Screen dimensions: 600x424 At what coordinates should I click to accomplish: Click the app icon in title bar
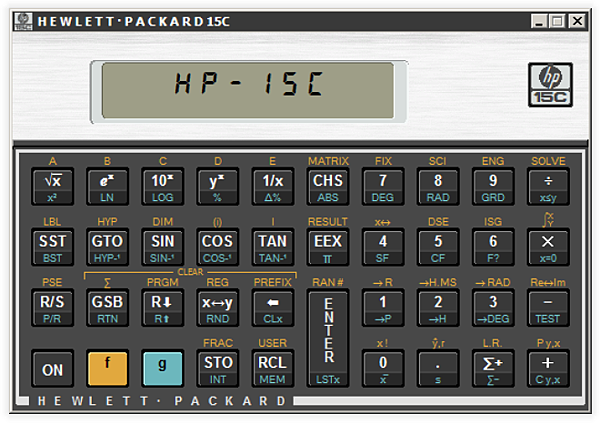(23, 21)
